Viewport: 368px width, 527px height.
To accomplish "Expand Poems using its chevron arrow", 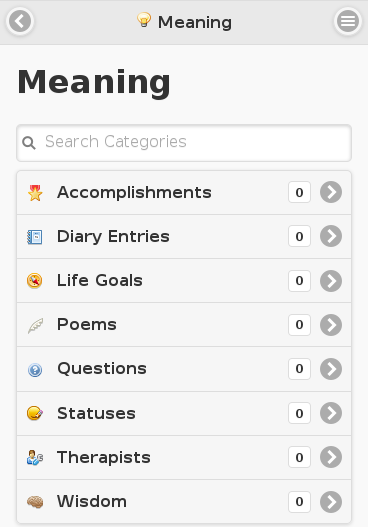I will click(331, 325).
